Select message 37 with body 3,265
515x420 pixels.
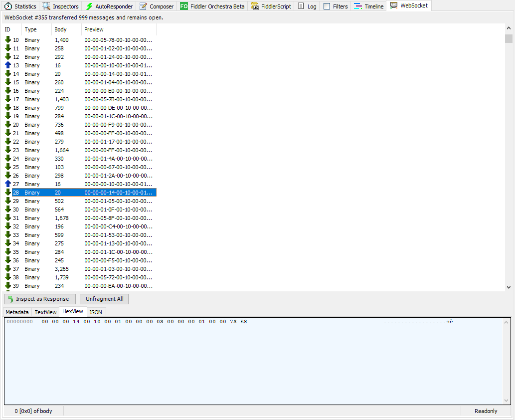62,269
